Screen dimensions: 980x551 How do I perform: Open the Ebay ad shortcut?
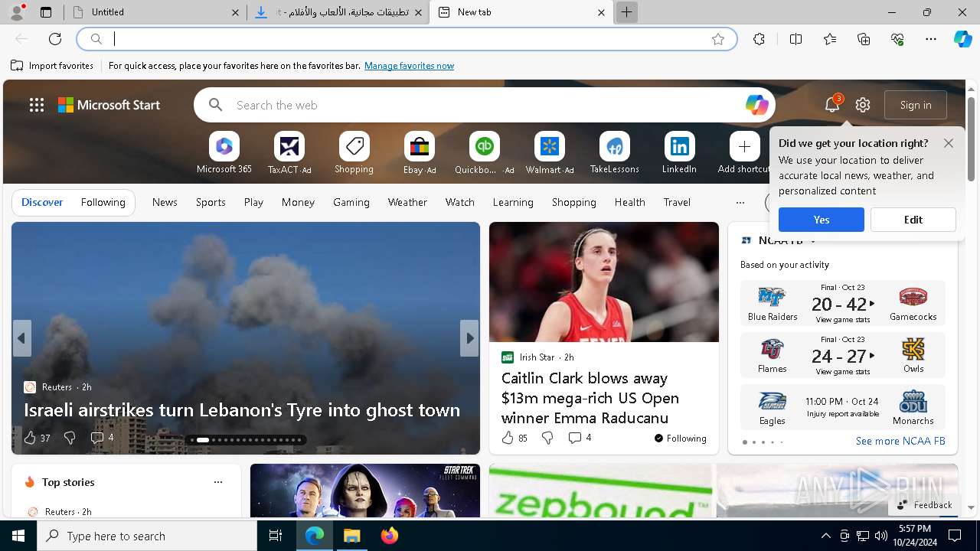(420, 153)
